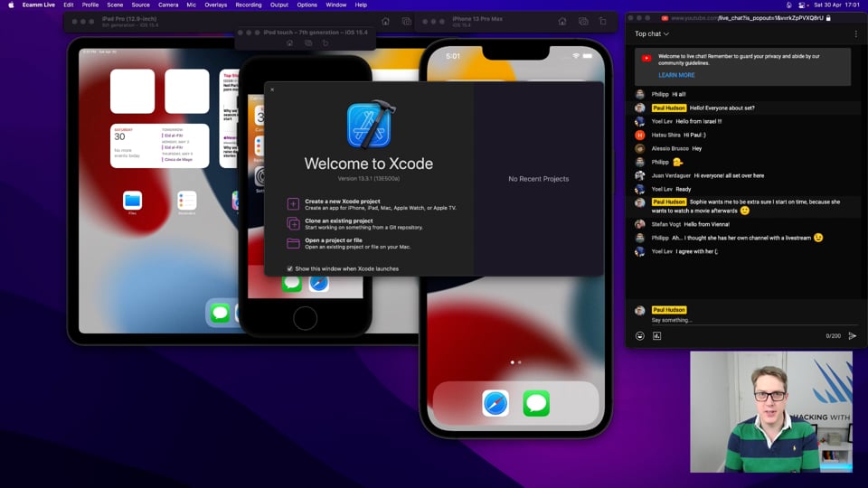The image size is (868, 488).
Task: Open the Profile menu
Action: point(90,5)
